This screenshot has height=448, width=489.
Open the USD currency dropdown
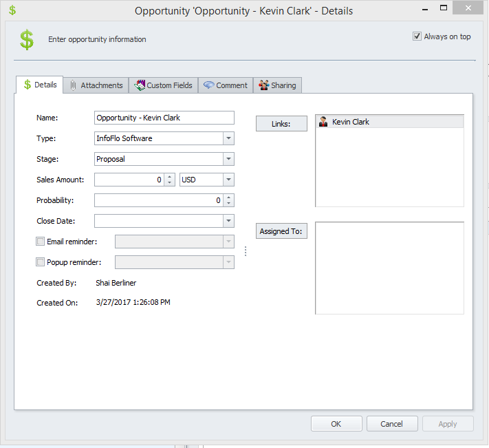(x=228, y=180)
